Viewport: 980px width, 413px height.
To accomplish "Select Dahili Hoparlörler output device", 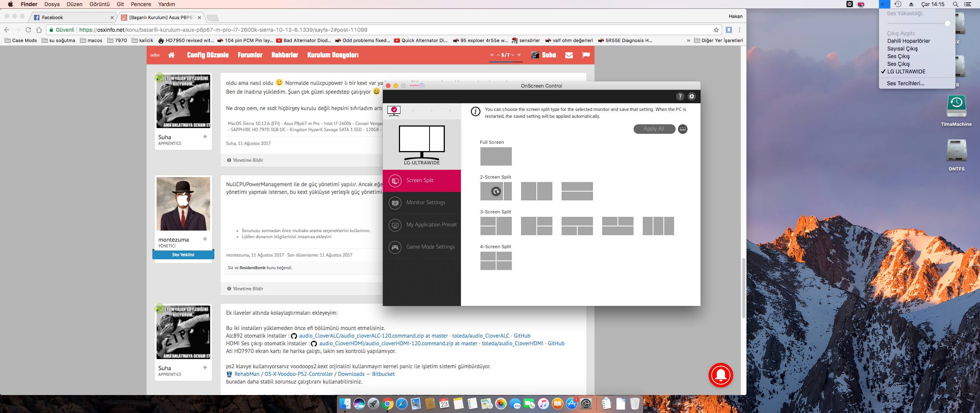I will tap(908, 41).
